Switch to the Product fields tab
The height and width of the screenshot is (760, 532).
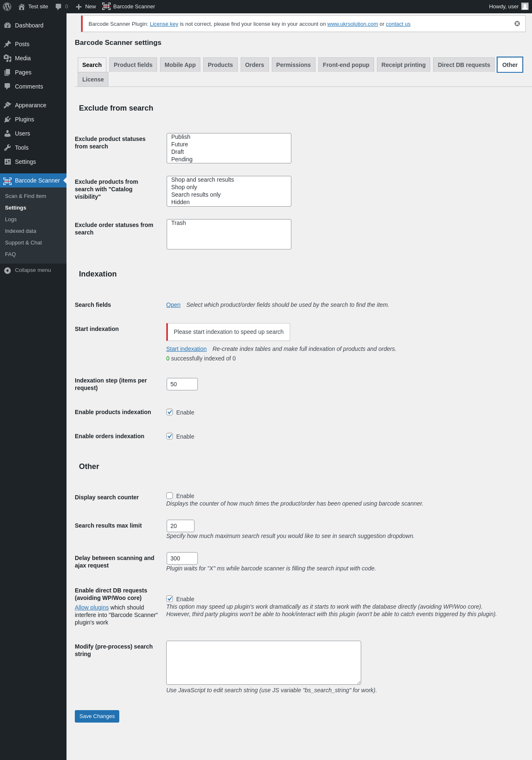click(x=133, y=65)
